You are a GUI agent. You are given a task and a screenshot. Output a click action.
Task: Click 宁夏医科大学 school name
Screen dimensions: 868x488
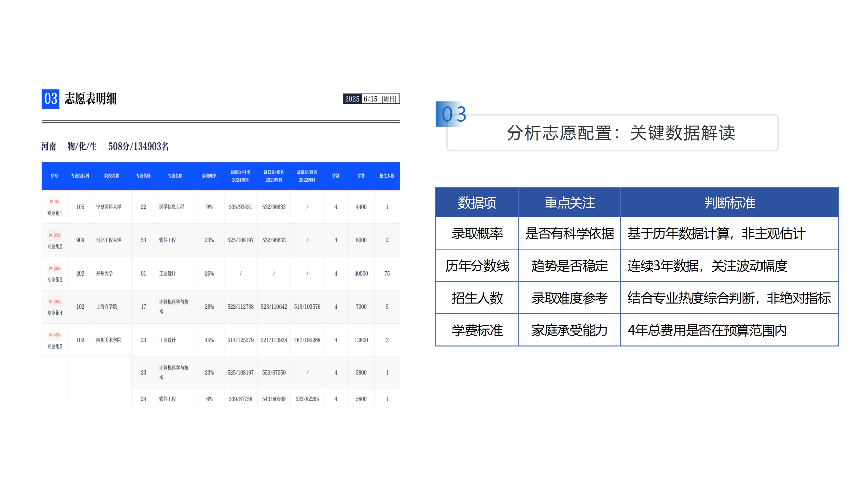108,207
